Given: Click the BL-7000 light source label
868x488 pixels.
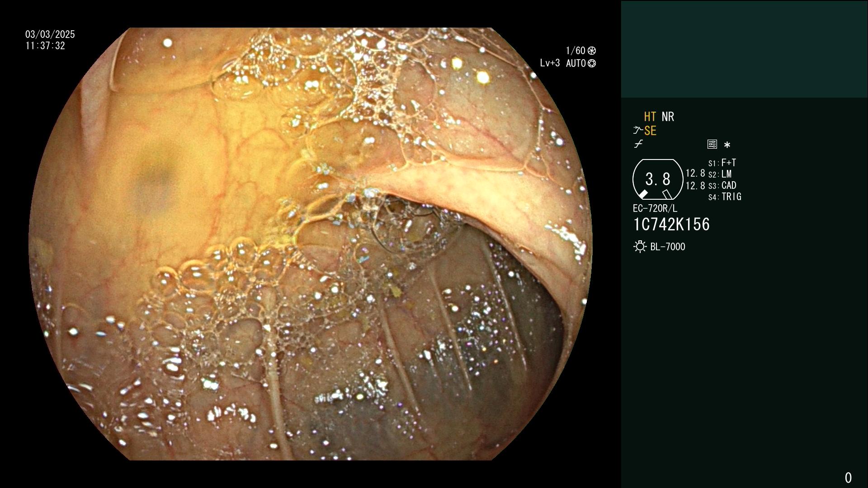Looking at the screenshot, I should (x=668, y=247).
